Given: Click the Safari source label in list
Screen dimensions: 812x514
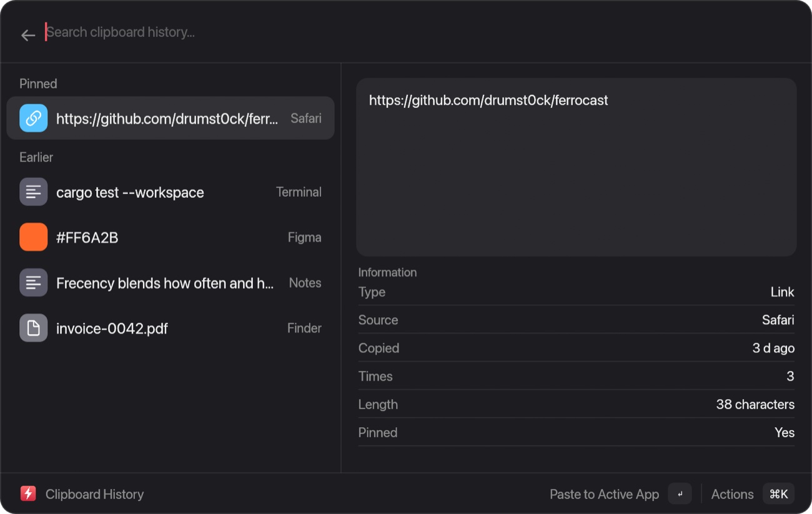Looking at the screenshot, I should coord(306,118).
